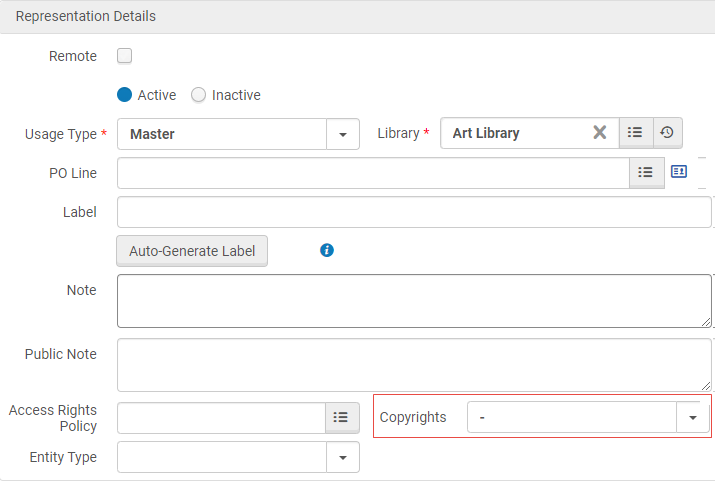Open the Library pick list icon

coord(635,133)
